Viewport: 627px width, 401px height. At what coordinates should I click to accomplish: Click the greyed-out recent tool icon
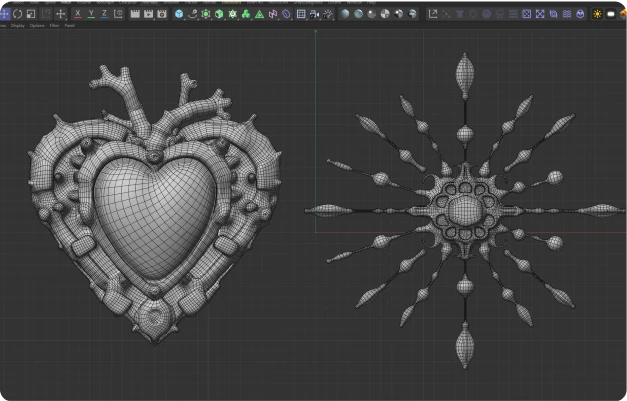point(46,14)
